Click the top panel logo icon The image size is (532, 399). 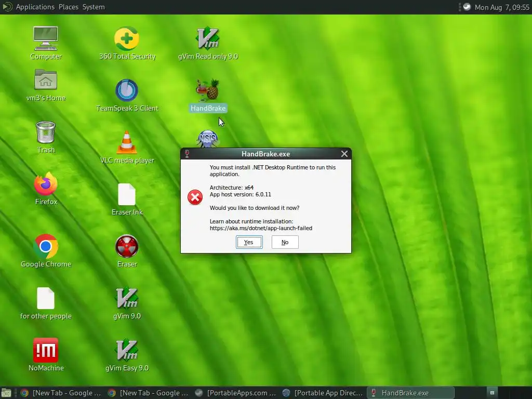[7, 7]
